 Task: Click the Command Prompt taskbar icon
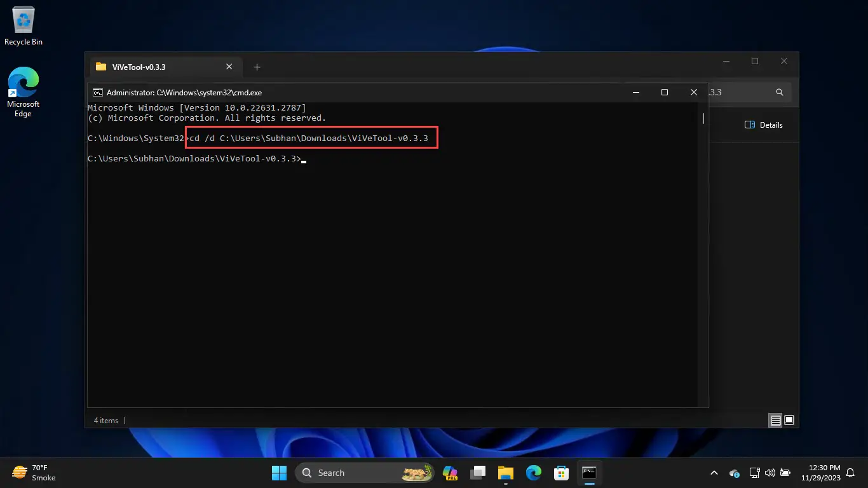(x=589, y=473)
